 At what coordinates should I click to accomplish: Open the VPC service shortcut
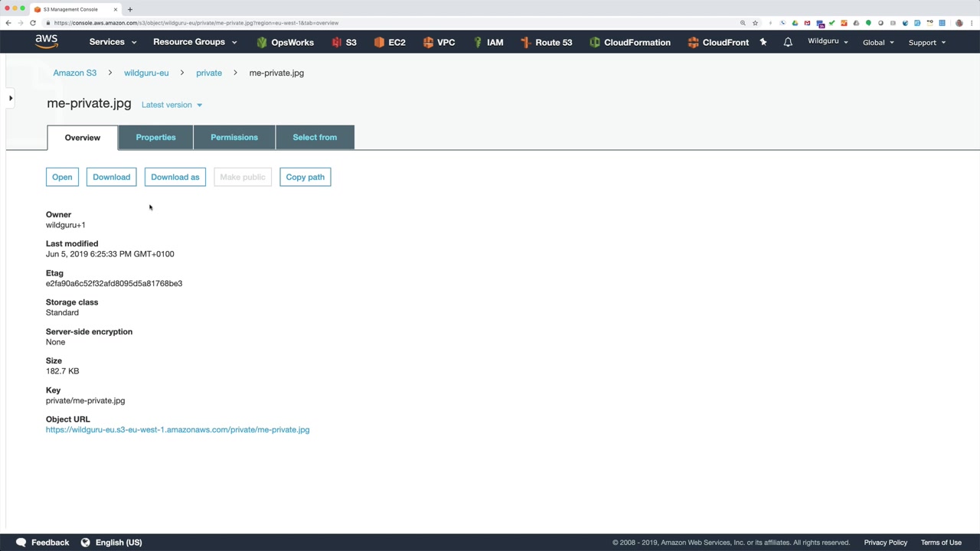coord(439,42)
